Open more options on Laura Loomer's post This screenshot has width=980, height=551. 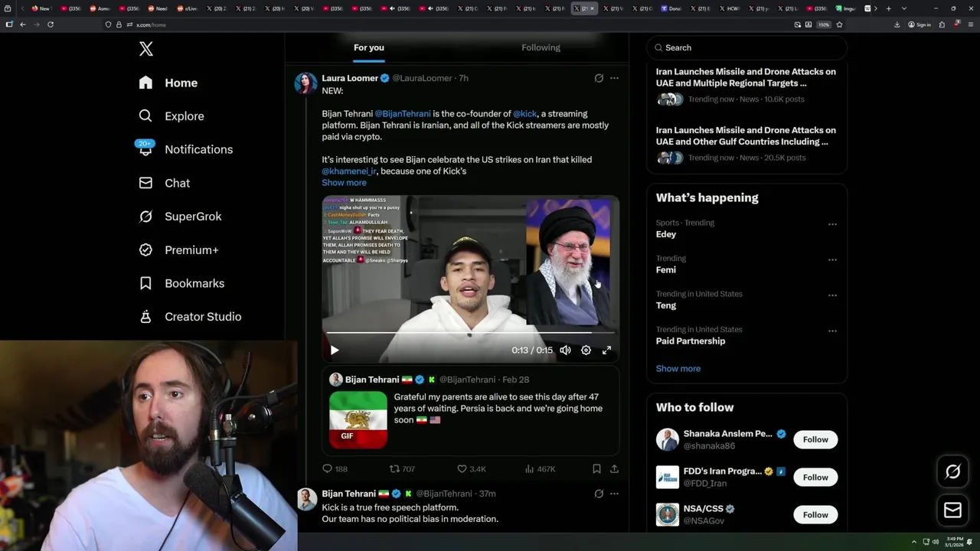614,78
